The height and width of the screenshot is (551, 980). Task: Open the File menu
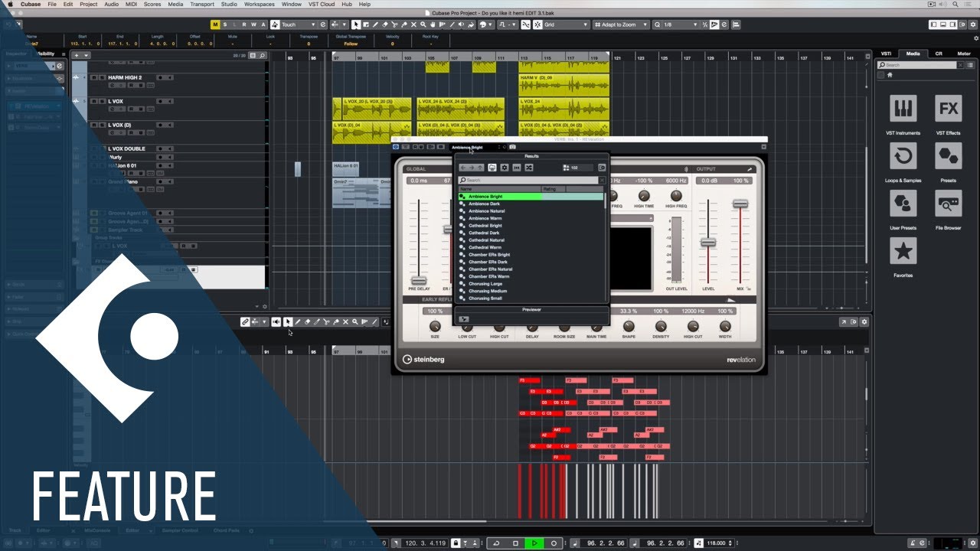(x=52, y=4)
